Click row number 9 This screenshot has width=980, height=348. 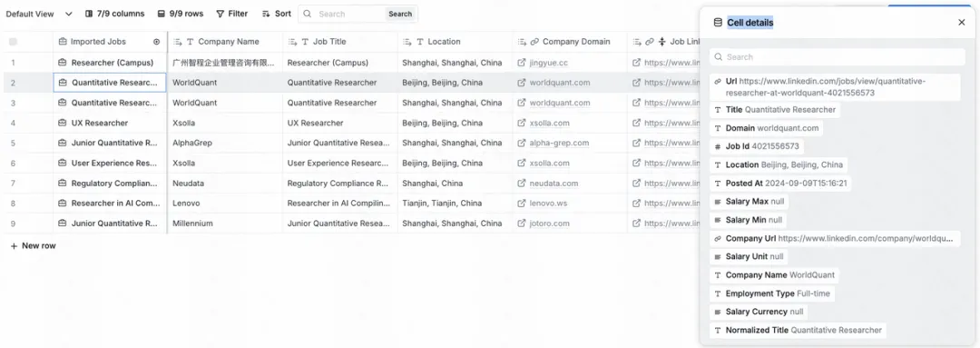click(13, 224)
